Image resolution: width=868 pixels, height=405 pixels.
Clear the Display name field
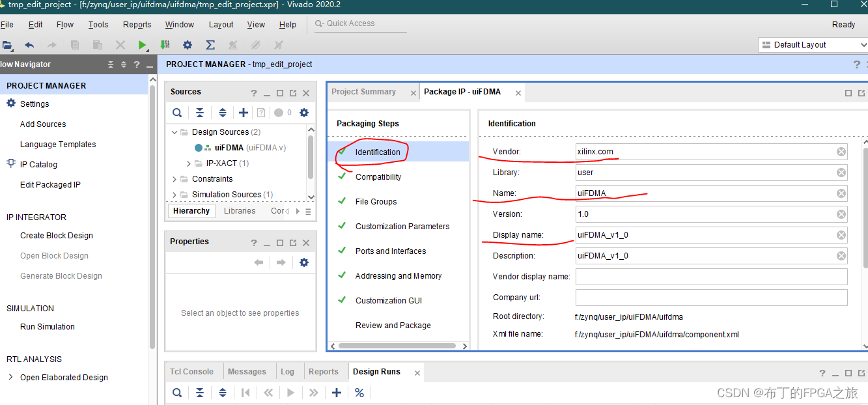(841, 235)
